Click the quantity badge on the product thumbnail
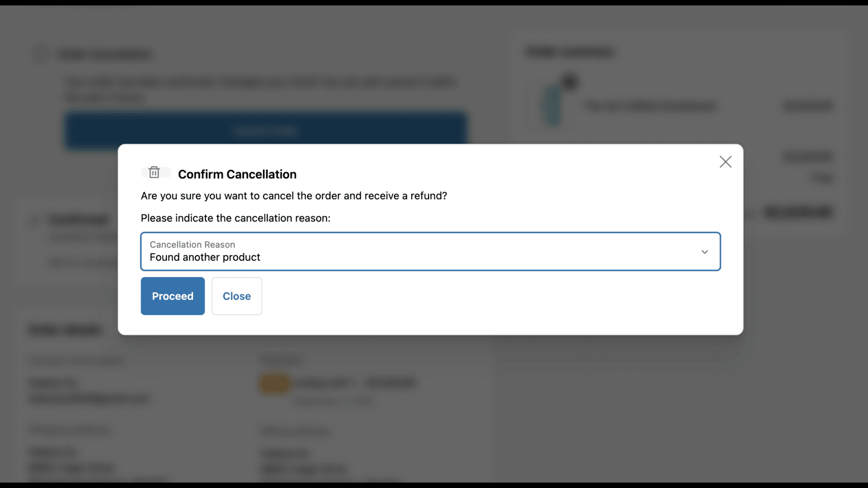This screenshot has width=868, height=488. (570, 82)
